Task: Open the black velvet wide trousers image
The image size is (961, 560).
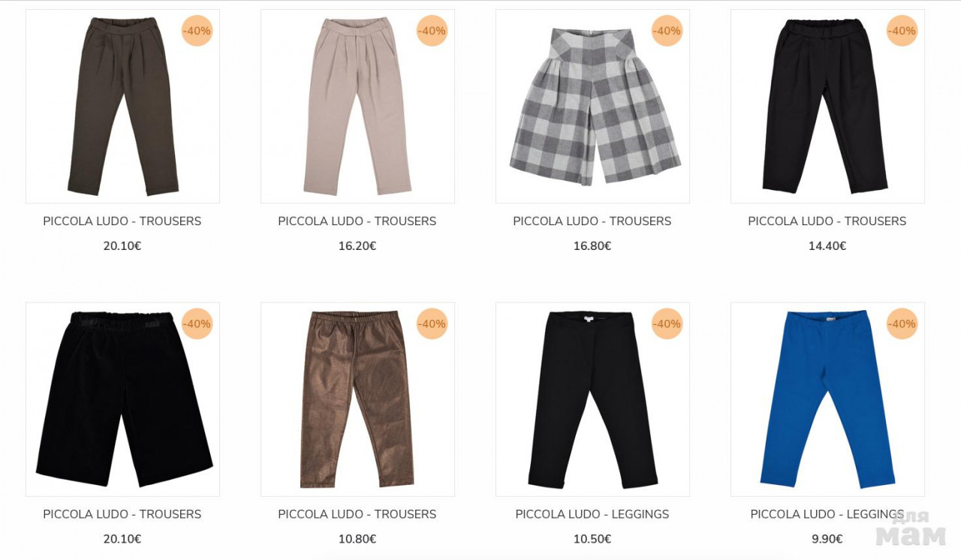Action: pyautogui.click(x=122, y=399)
